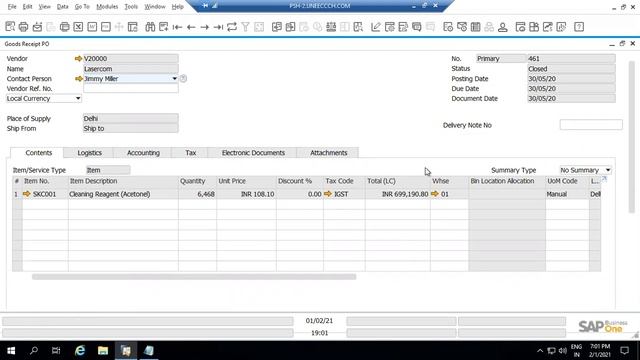Go to First Data Record
This screenshot has width=640, height=360.
tap(177, 27)
